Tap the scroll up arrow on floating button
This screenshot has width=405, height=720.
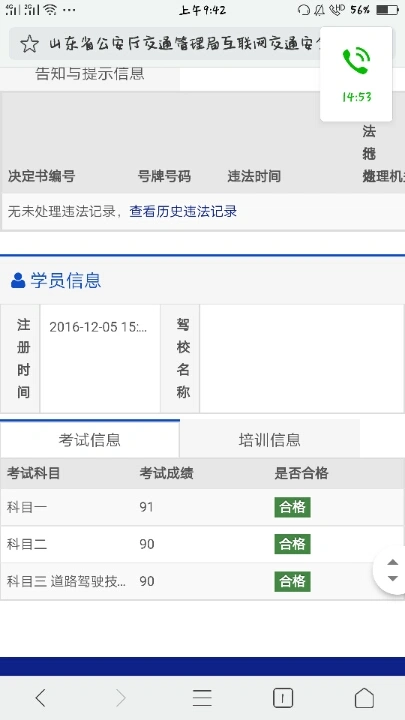(393, 562)
